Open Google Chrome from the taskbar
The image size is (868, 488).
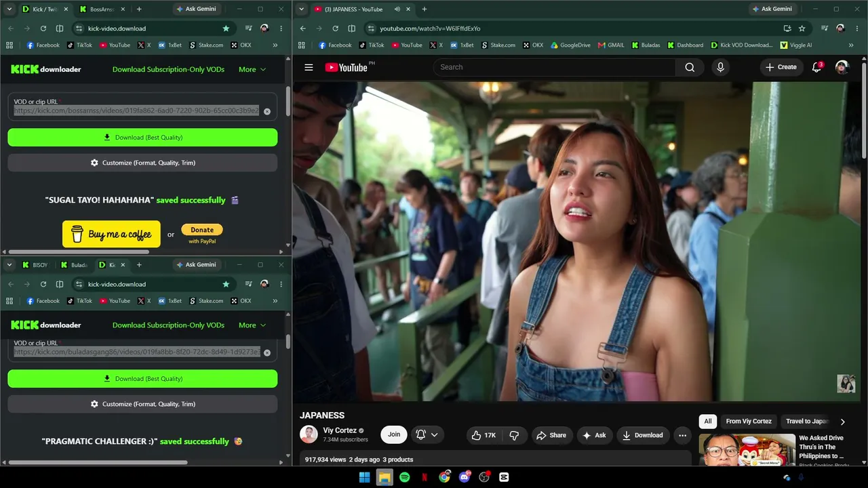[x=444, y=477]
